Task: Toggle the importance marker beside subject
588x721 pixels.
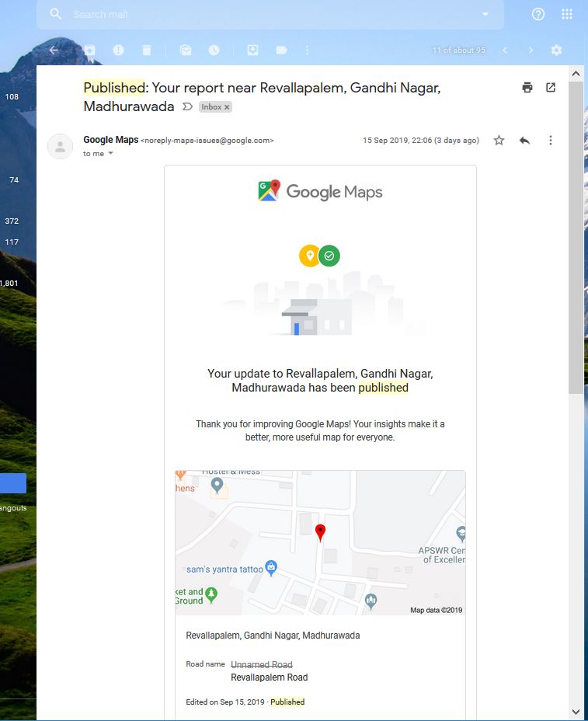Action: (187, 106)
